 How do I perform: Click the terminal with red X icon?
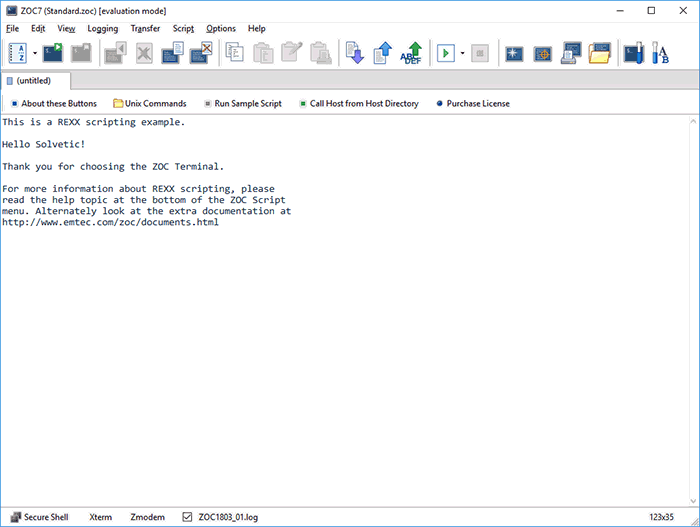pos(201,53)
